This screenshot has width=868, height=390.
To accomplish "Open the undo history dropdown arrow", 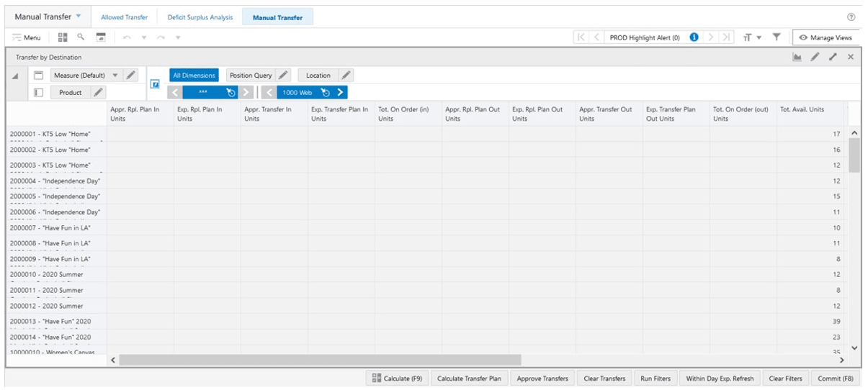I will (x=143, y=37).
